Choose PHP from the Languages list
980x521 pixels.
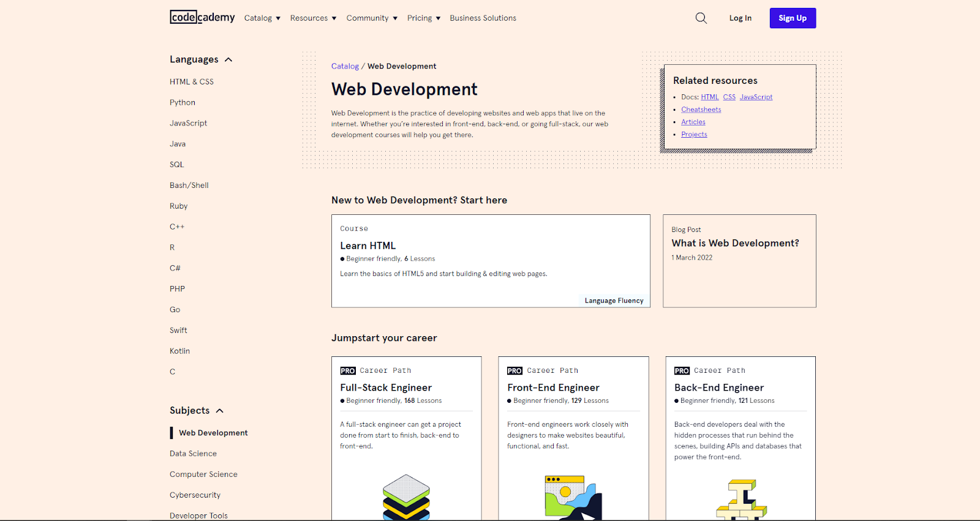point(177,289)
